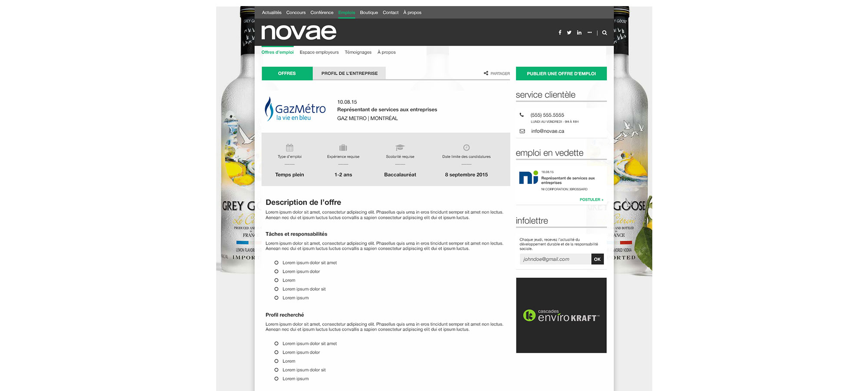This screenshot has height=391, width=868.
Task: Click the emploi en vedette heading
Action: tap(549, 153)
